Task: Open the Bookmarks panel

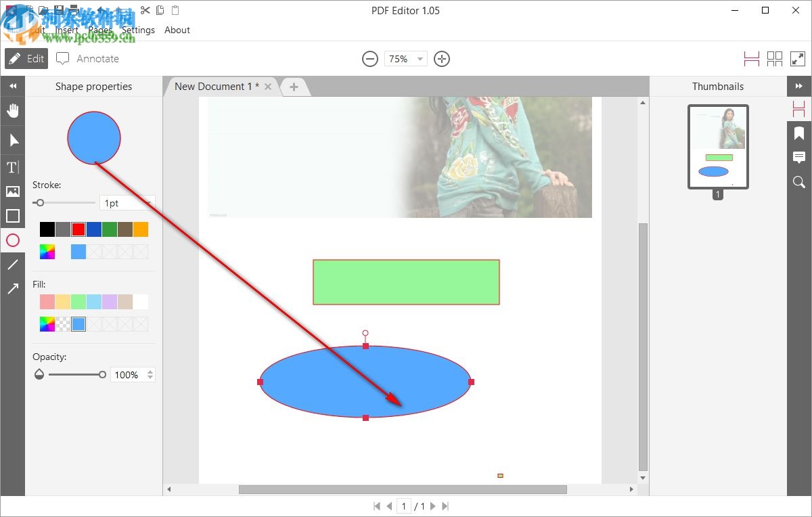Action: 798,133
